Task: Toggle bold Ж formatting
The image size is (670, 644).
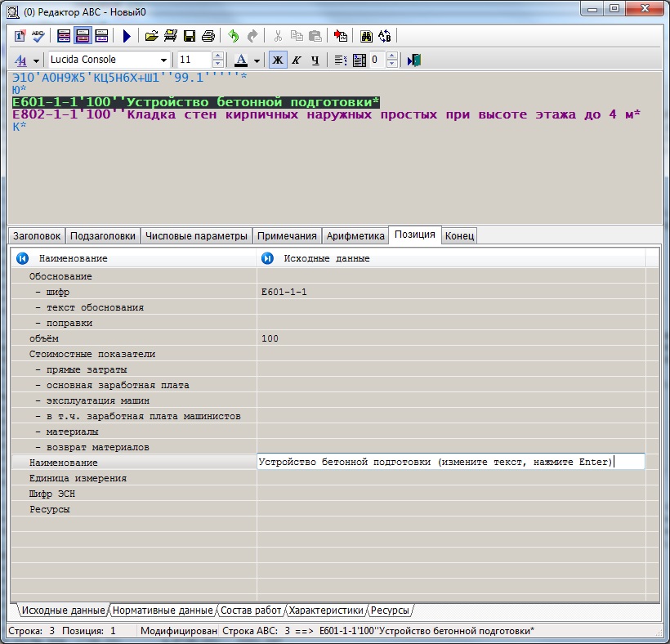Action: (278, 60)
